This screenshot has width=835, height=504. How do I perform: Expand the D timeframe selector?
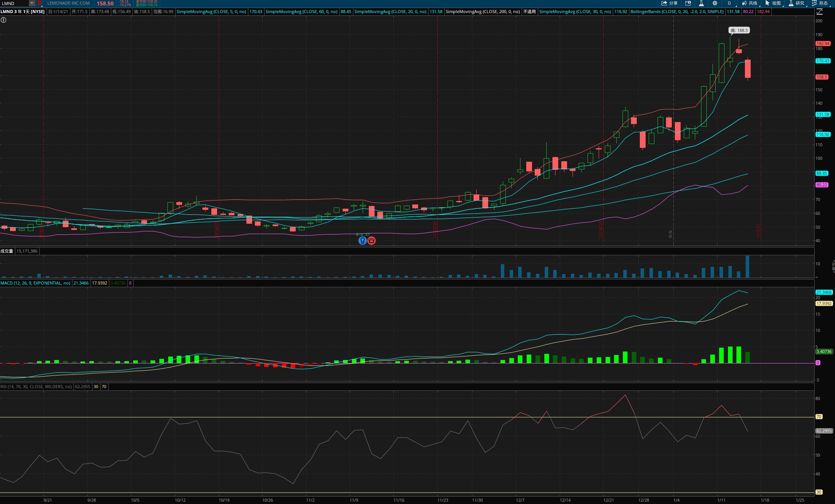coord(729,3)
